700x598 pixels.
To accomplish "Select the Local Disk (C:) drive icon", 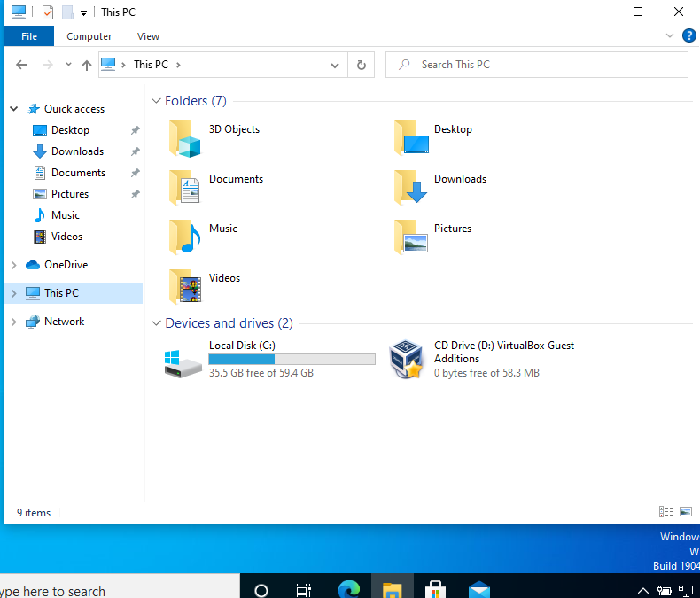I will (x=183, y=364).
